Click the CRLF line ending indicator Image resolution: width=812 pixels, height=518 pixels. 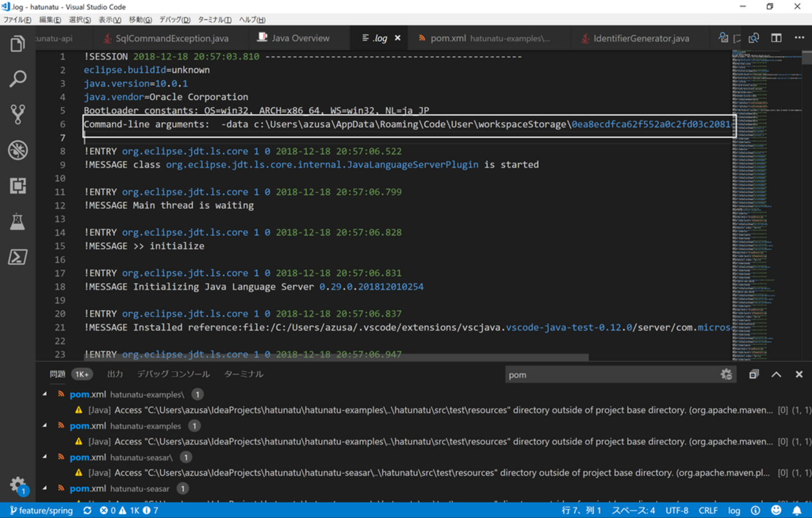[x=708, y=511]
